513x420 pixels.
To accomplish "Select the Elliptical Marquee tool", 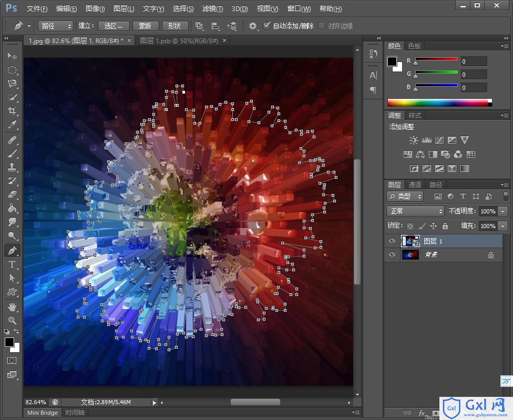I will 12,70.
